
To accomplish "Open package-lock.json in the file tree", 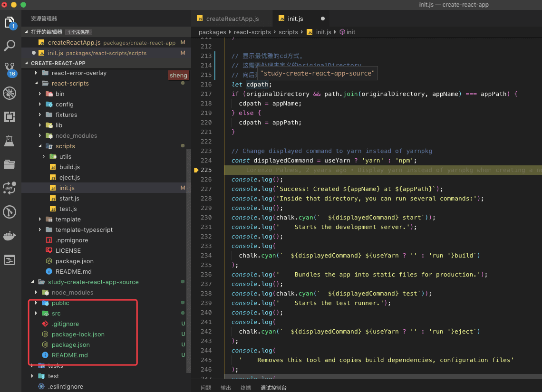I will (x=77, y=335).
